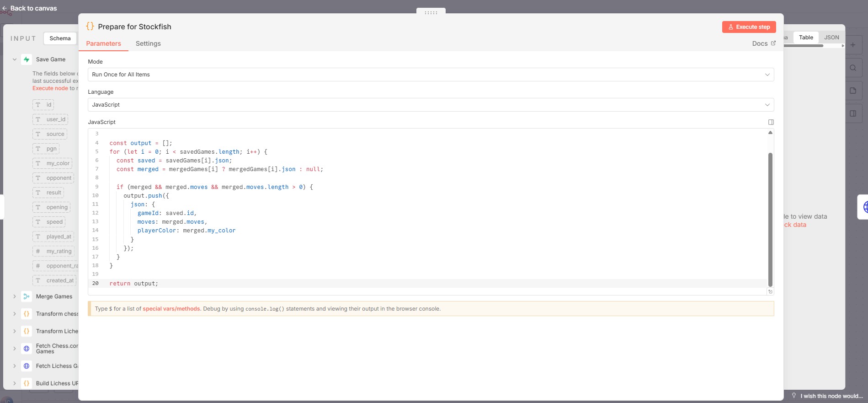Click the output panel horizontal scrollbar
The height and width of the screenshot is (403, 868).
803,46
